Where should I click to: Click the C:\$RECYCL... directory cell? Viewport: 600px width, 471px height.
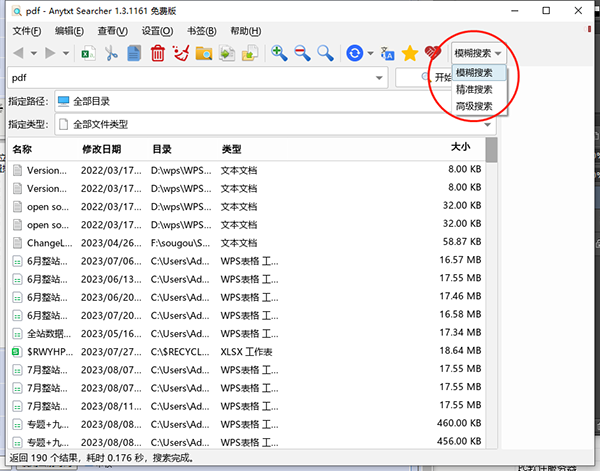pyautogui.click(x=180, y=352)
